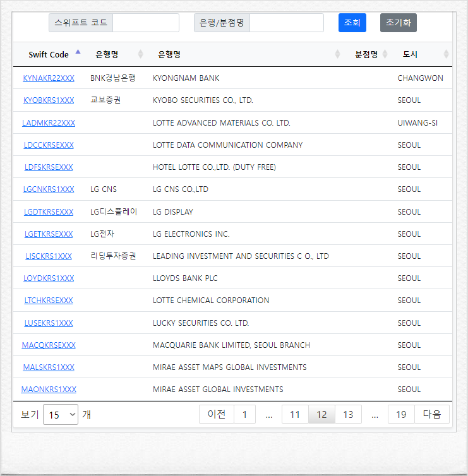Select the CHANGWON city cell
Screen dimensions: 468x476
click(420, 78)
